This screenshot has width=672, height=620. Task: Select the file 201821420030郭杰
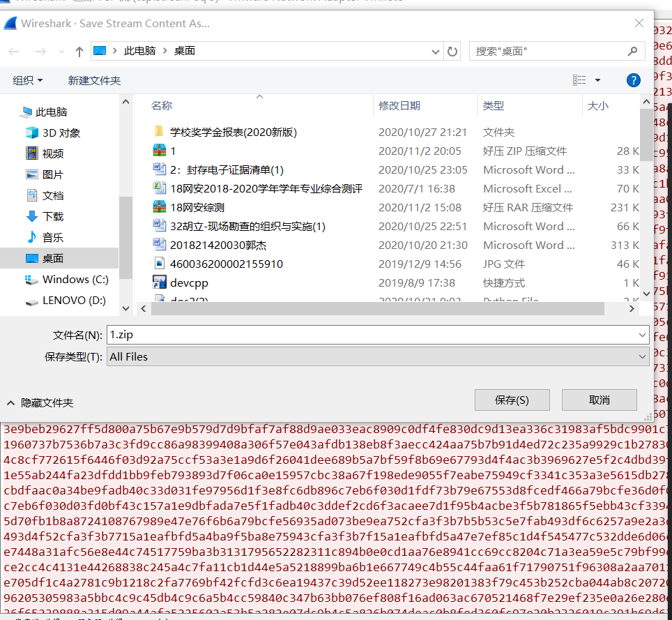click(218, 245)
